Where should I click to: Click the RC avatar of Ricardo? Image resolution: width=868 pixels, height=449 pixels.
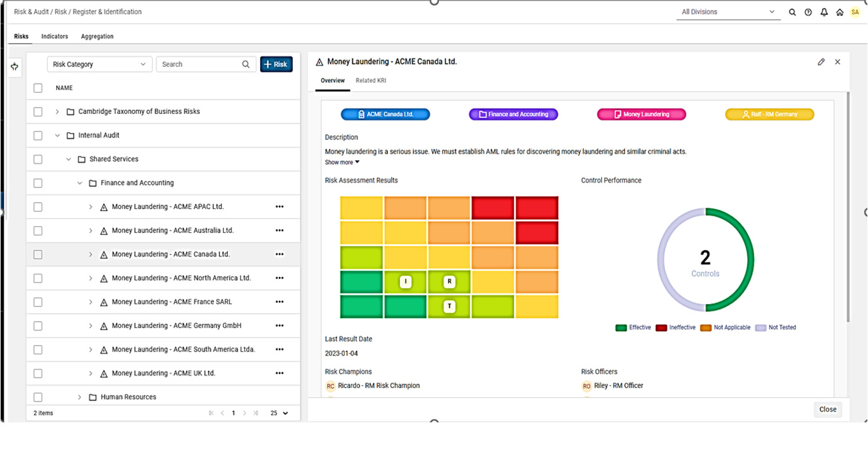(330, 386)
